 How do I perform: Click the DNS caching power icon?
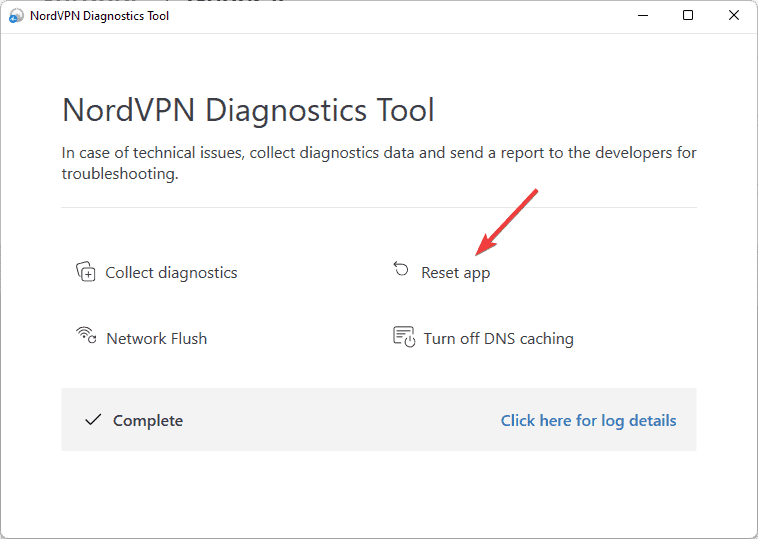coord(403,337)
